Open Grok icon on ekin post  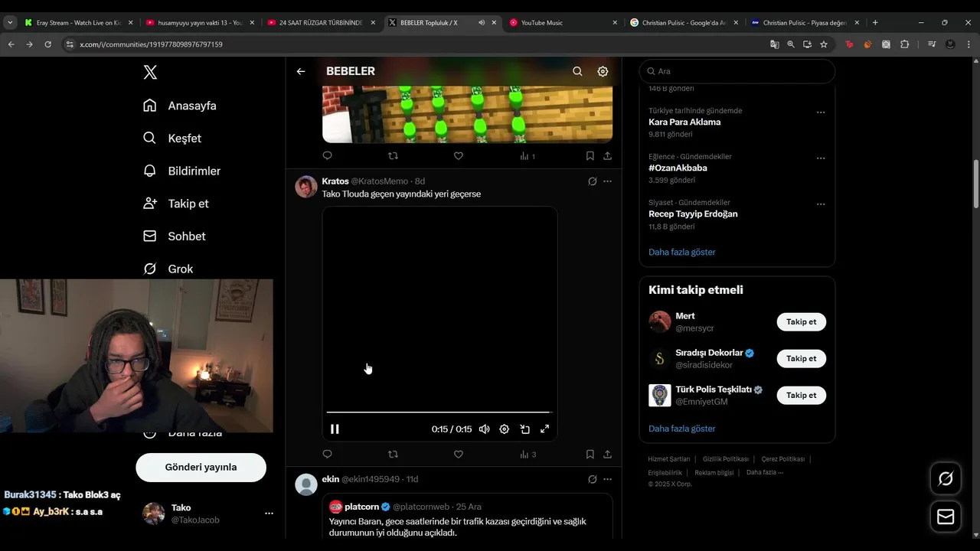(x=592, y=479)
